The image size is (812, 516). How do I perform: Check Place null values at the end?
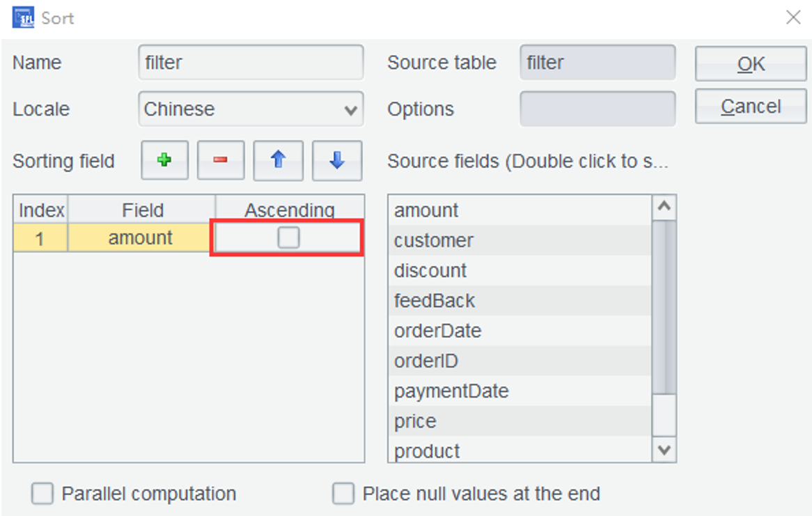[x=343, y=494]
